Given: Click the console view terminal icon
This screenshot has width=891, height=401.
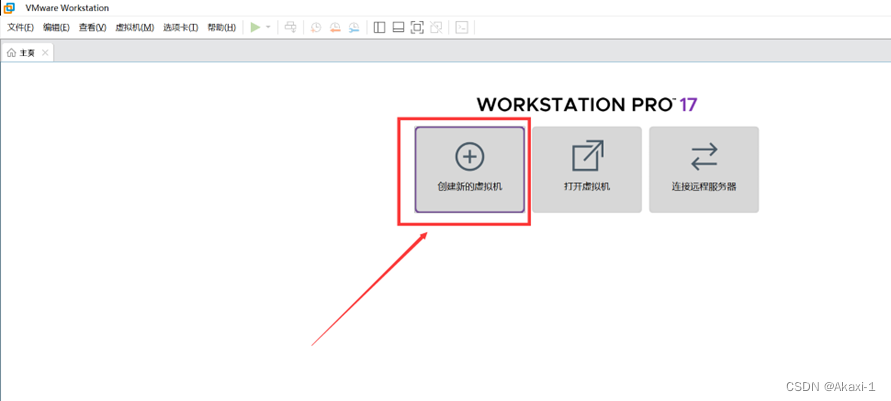Looking at the screenshot, I should 462,27.
